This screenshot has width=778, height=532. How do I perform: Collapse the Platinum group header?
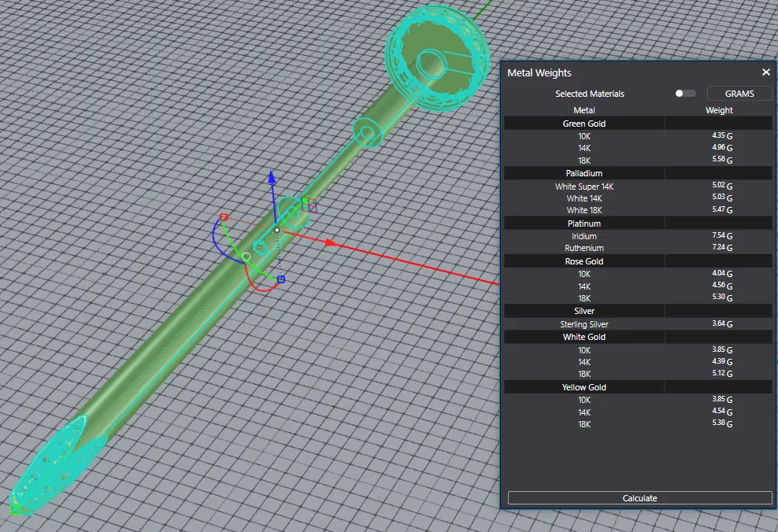coord(584,224)
